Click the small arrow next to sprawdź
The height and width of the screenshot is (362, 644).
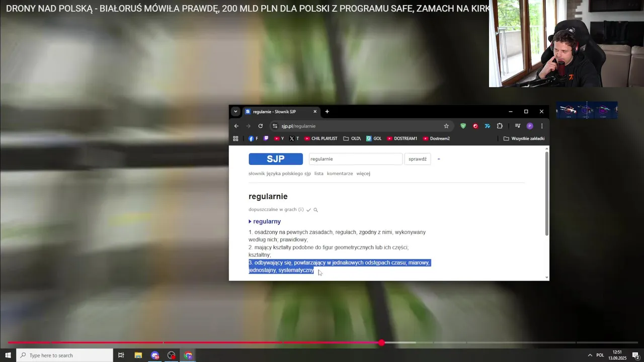pyautogui.click(x=439, y=159)
